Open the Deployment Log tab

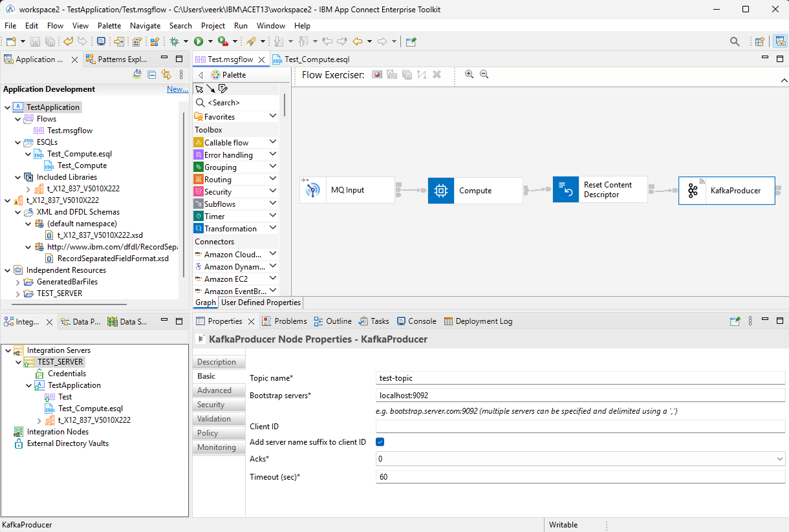pos(477,321)
